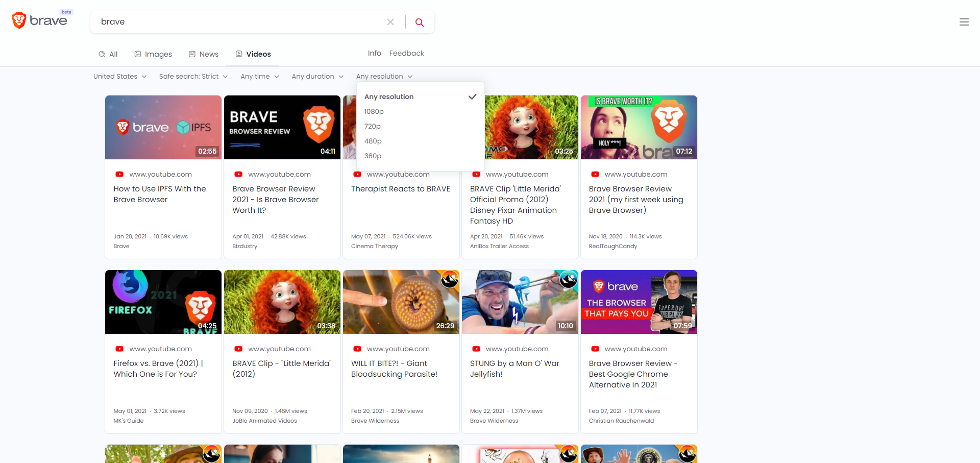Viewport: 980px width, 463px height.
Task: Expand the United States region dropdown
Action: (120, 77)
